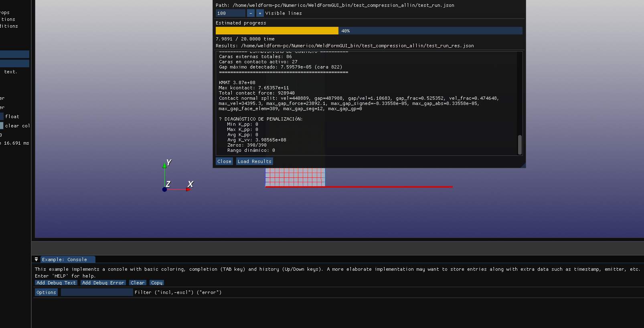Copy the console contents

156,283
